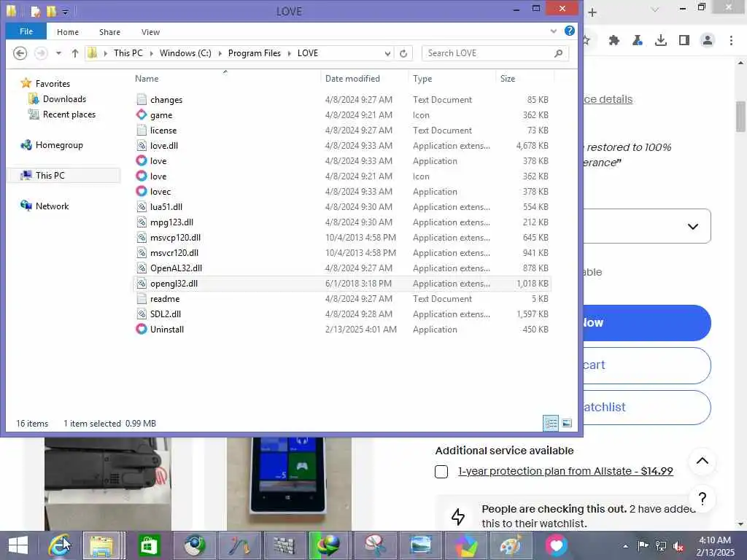Open Action Center flag tray icon
The image size is (747, 560).
point(643,546)
